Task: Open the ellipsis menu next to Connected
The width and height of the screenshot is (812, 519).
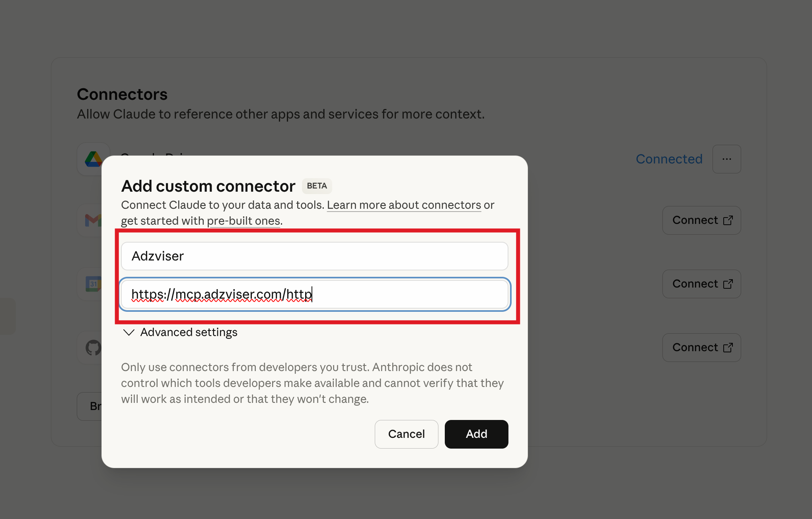Action: pos(726,159)
